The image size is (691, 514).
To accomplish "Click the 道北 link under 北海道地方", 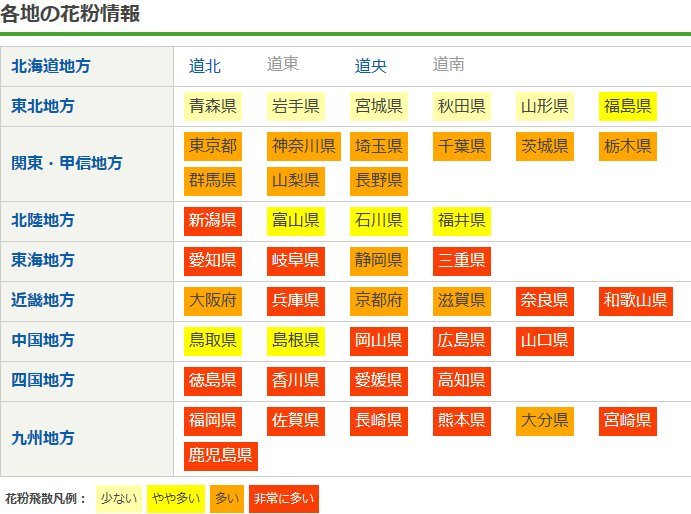I will pos(205,66).
